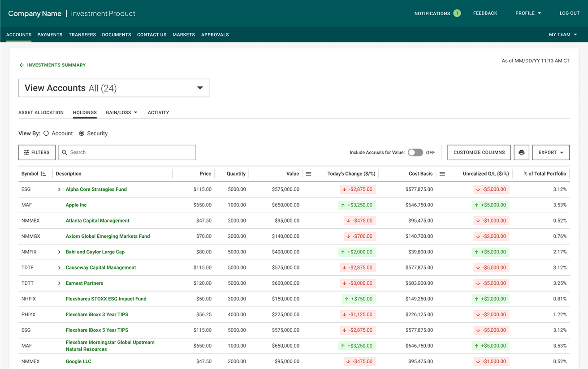Open the Atlanta Capital Management link

tap(98, 221)
